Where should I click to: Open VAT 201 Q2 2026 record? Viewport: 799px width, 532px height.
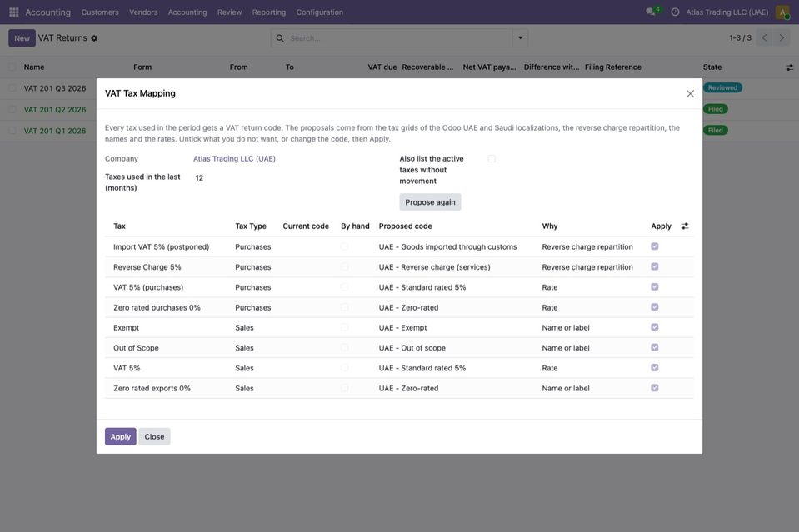click(x=55, y=109)
